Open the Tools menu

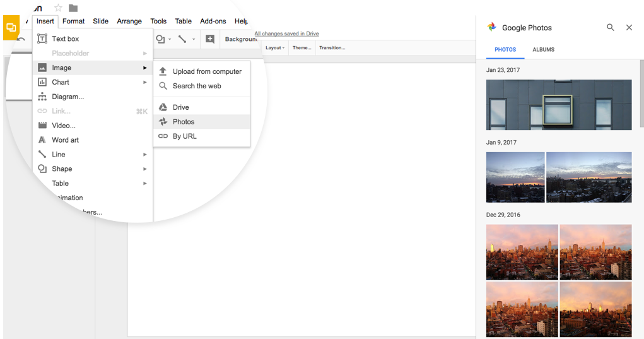[158, 21]
